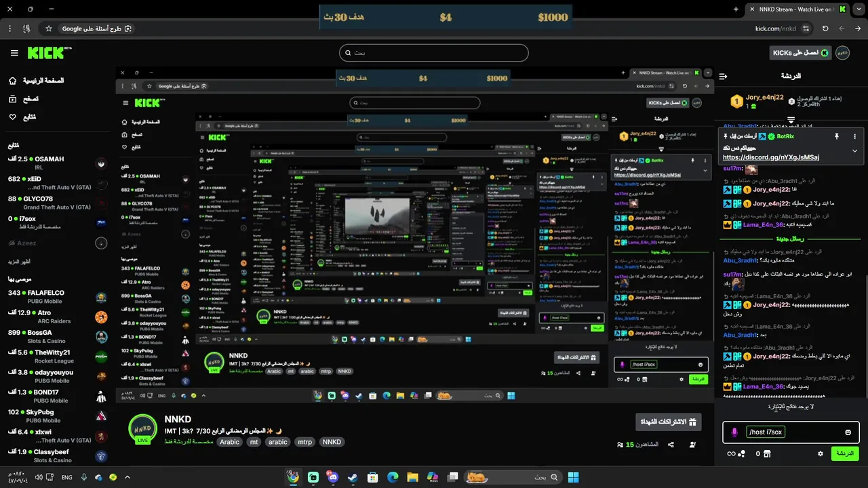
Task: Open the user profile avatar in header
Action: (x=842, y=53)
